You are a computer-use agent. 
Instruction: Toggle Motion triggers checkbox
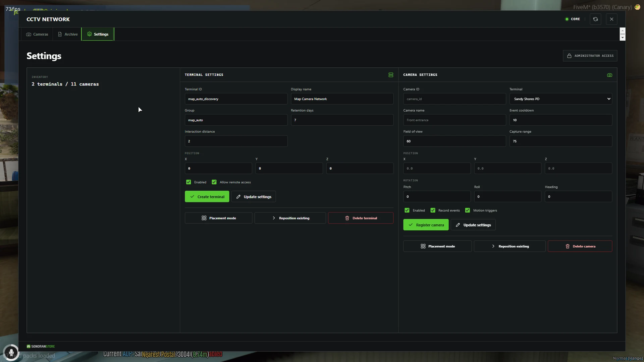coord(467,210)
